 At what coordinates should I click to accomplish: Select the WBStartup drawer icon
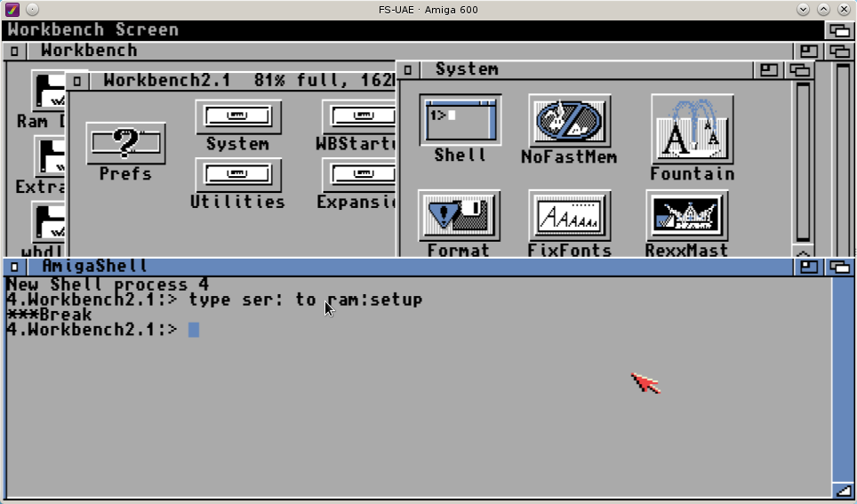click(359, 116)
